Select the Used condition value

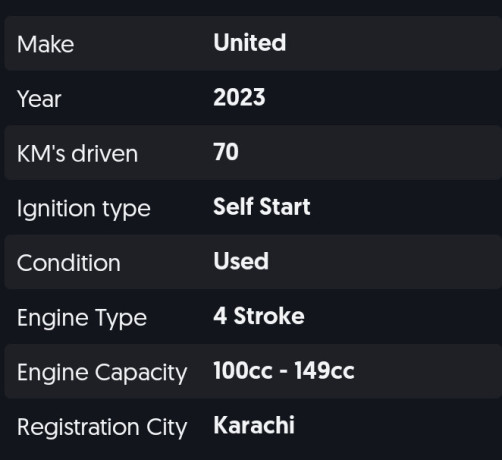[241, 261]
